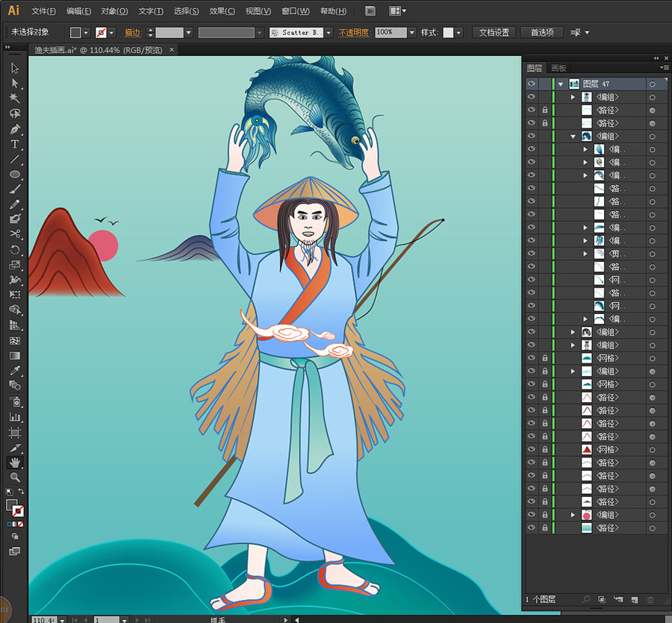The image size is (672, 623).
Task: Select the Eyedropper tool
Action: [x=15, y=371]
